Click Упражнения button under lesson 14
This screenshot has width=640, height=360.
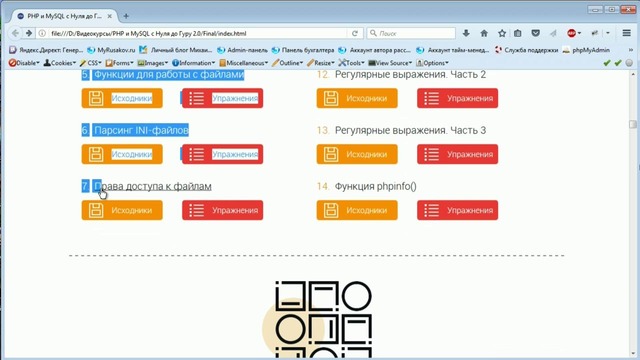tap(458, 210)
